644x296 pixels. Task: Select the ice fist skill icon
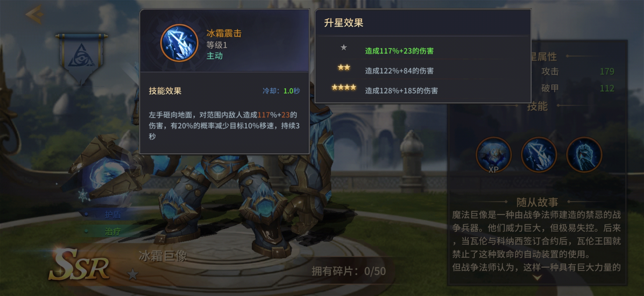[584, 155]
